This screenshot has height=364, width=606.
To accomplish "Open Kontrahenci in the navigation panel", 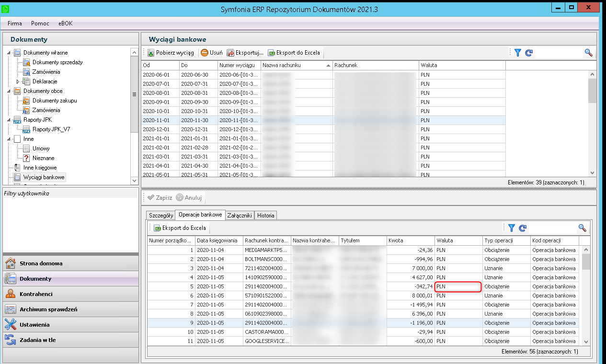I will coord(36,294).
